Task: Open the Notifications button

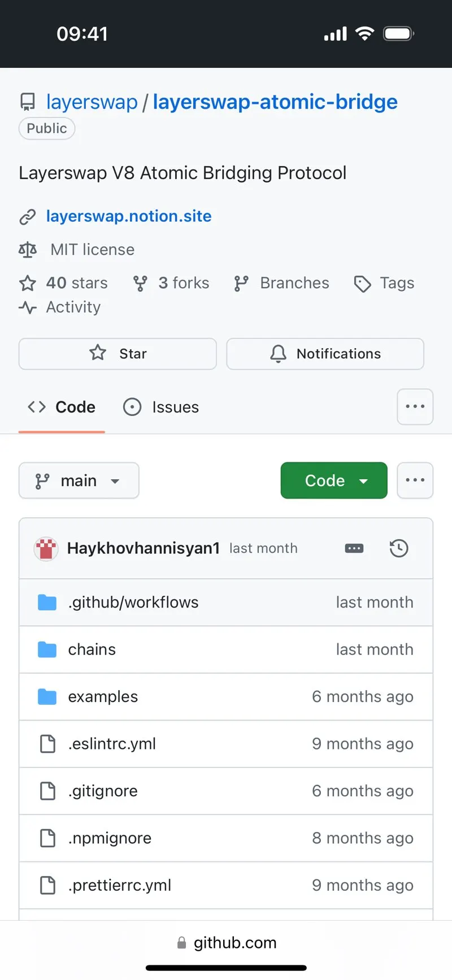Action: (325, 354)
